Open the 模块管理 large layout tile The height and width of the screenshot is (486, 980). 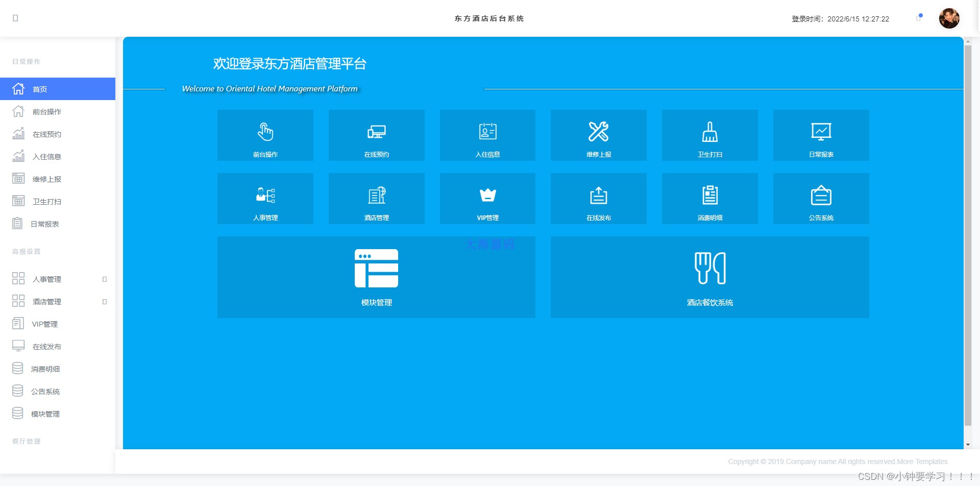[x=376, y=277]
